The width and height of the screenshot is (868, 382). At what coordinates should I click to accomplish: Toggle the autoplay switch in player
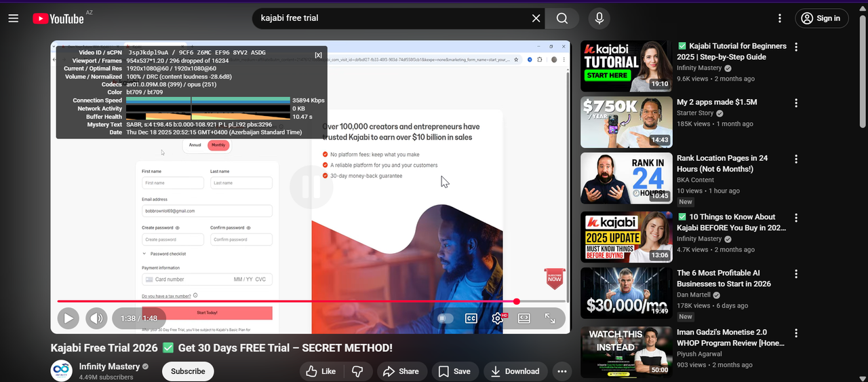coord(445,318)
